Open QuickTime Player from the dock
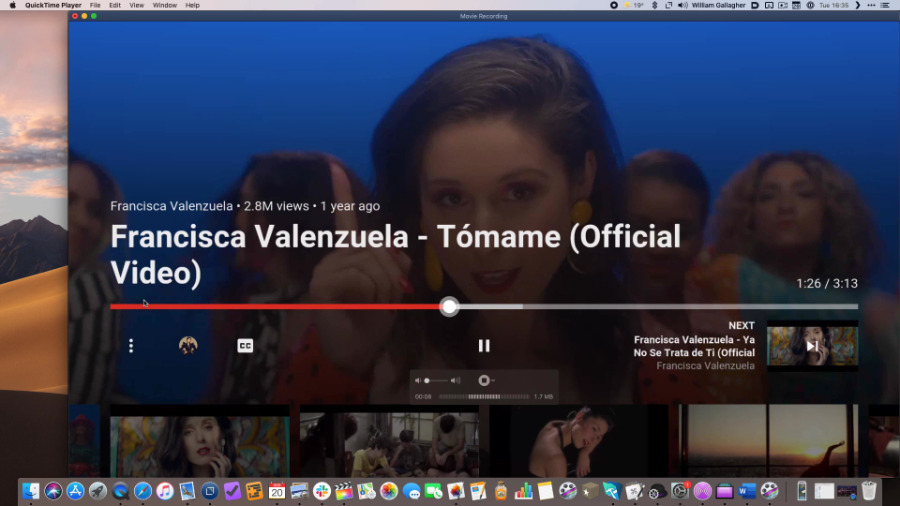 tap(120, 491)
